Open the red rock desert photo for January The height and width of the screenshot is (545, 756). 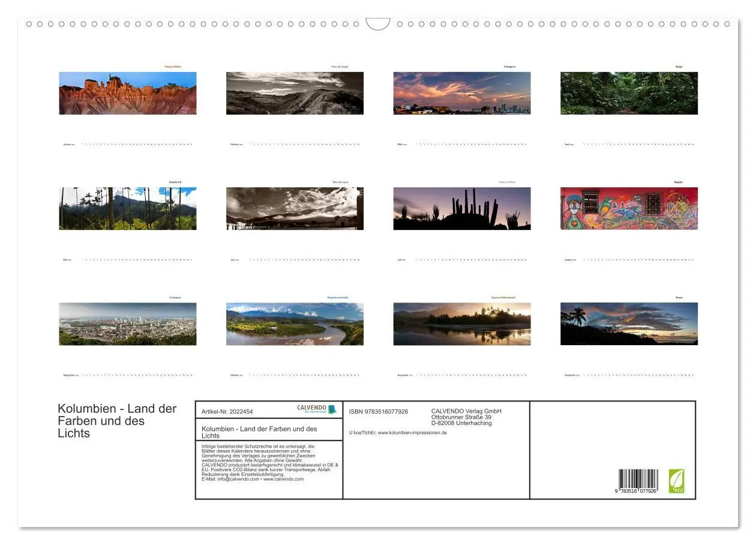point(128,93)
